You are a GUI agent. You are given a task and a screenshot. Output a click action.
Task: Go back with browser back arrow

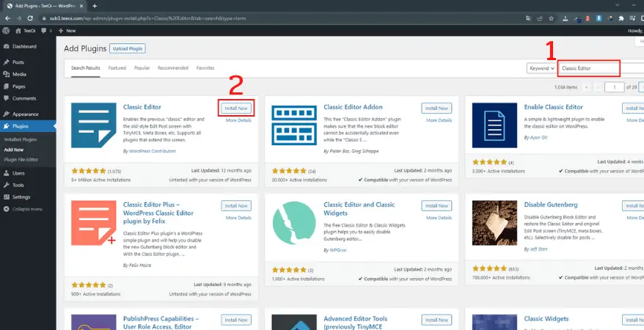tap(8, 18)
